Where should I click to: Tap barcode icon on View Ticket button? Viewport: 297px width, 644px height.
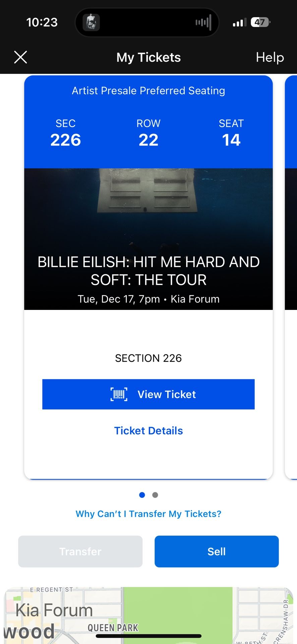click(119, 394)
